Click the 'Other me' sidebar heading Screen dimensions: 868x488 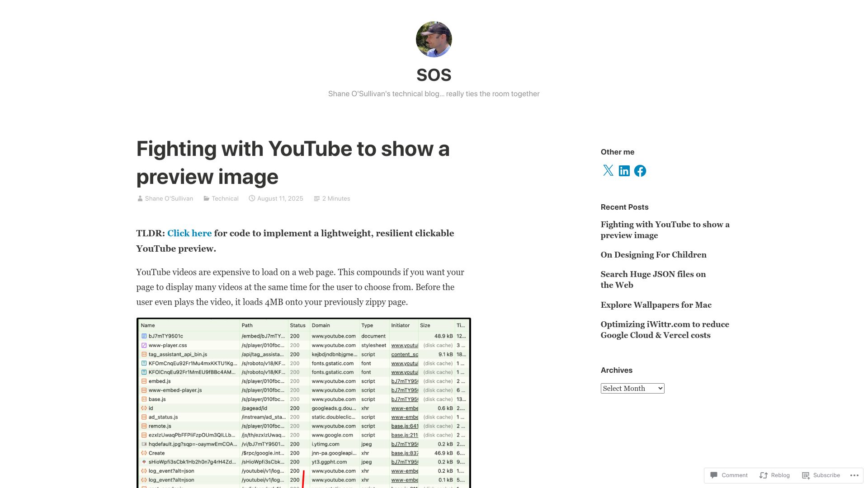tap(617, 152)
